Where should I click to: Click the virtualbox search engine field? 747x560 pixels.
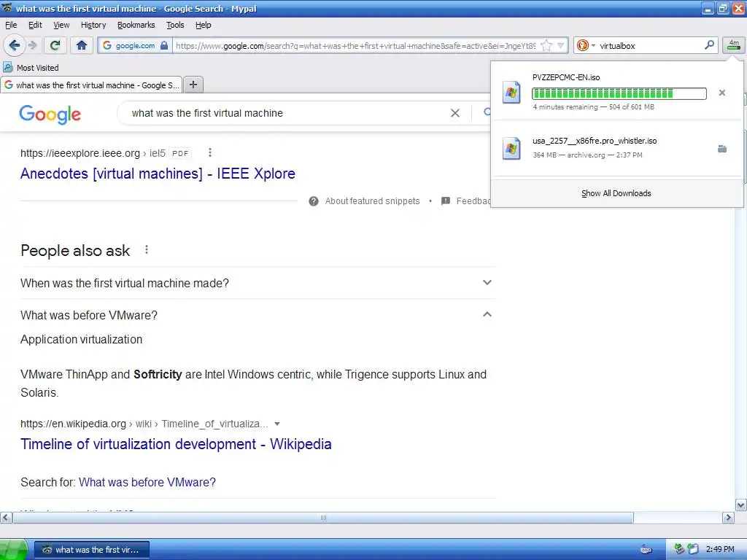(650, 46)
